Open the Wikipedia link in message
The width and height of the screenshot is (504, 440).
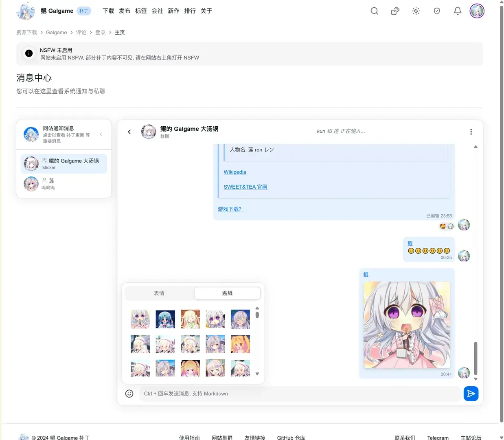(235, 172)
